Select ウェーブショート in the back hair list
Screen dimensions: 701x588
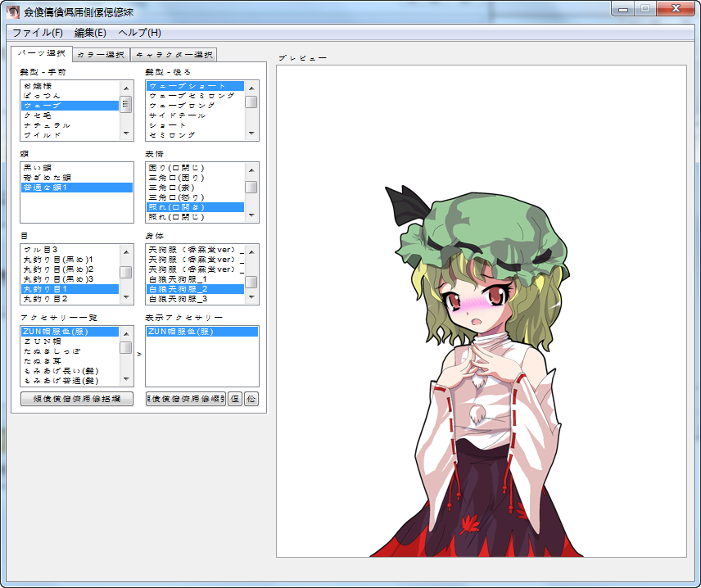[196, 86]
